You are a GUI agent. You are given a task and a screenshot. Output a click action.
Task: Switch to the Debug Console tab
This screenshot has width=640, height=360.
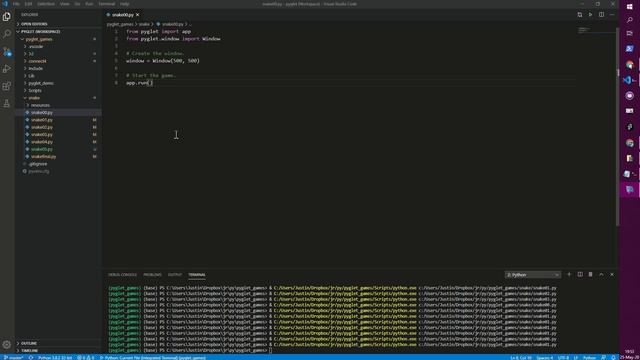click(122, 275)
